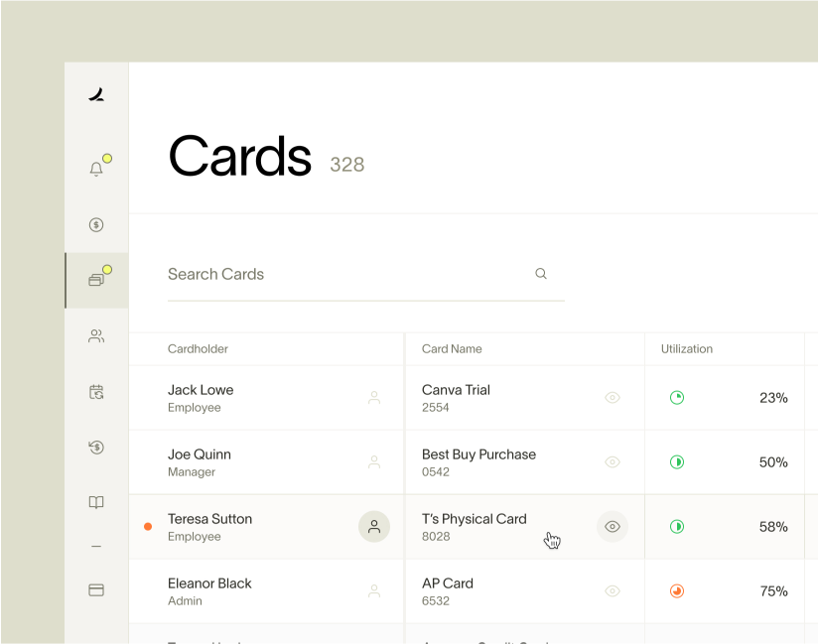Open the credit card icon at the sidebar bottom
The image size is (818, 644).
click(96, 589)
